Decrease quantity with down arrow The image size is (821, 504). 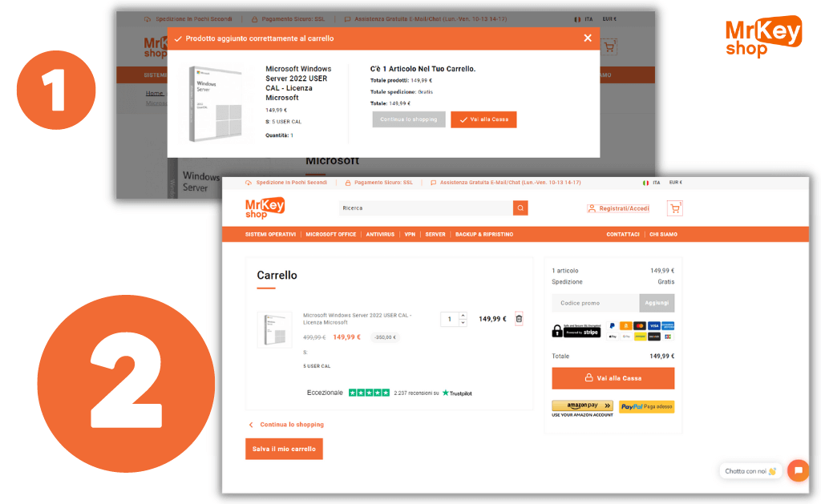(463, 322)
